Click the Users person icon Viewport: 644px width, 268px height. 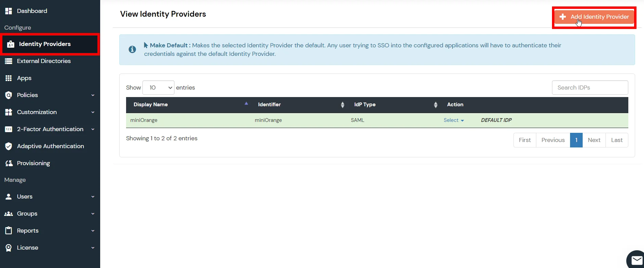click(x=9, y=196)
